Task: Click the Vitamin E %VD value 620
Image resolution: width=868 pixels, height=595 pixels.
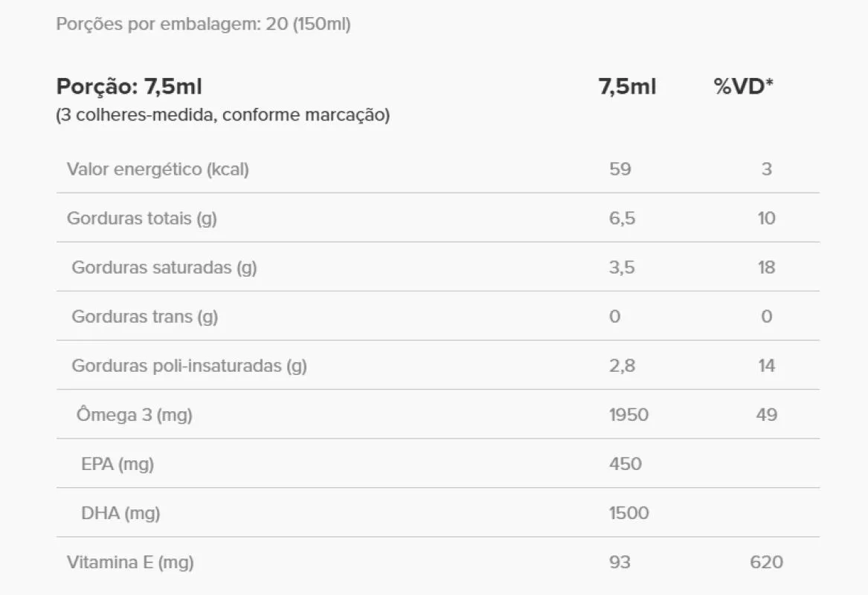Action: [766, 562]
